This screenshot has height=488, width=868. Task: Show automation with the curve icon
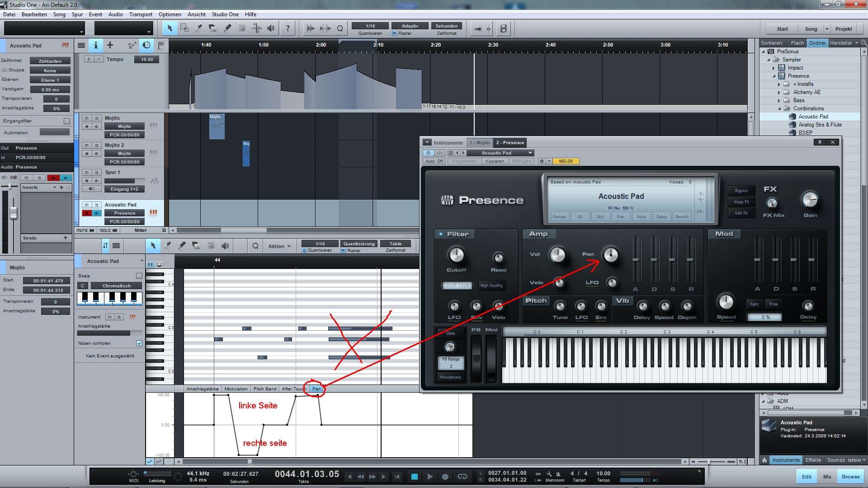pyautogui.click(x=132, y=45)
